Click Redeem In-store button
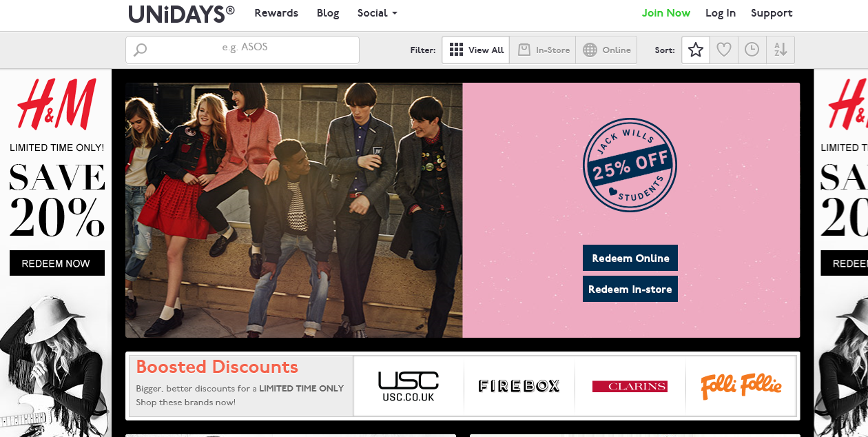Image resolution: width=868 pixels, height=437 pixels. 630,289
